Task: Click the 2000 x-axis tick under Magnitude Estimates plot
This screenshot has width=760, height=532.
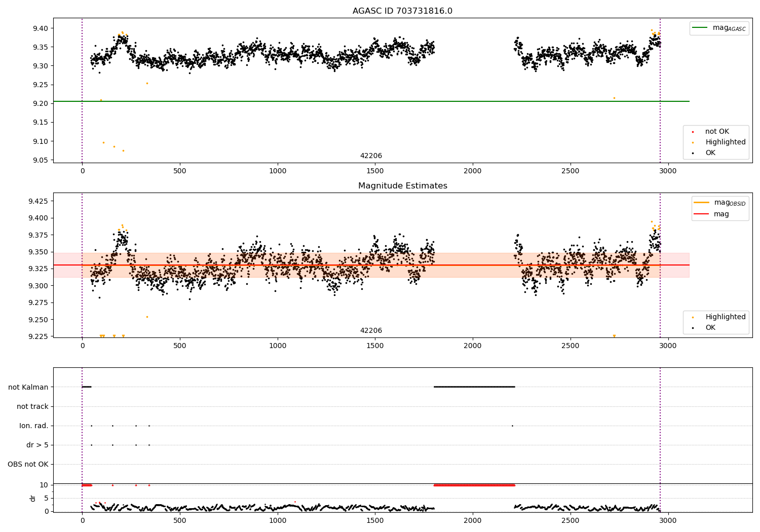Action: [473, 346]
